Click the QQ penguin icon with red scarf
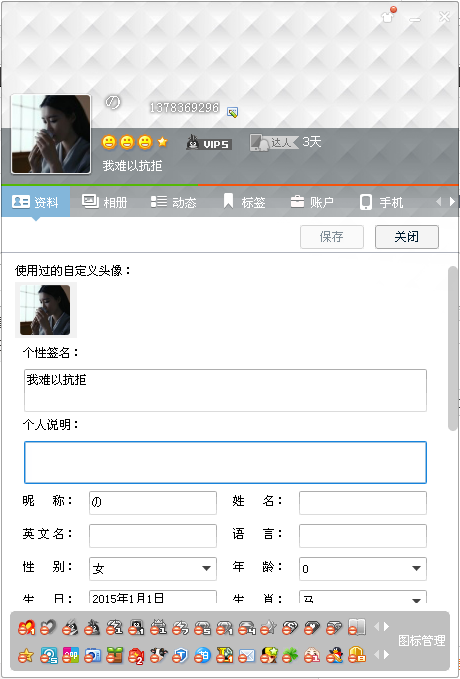 coord(334,656)
